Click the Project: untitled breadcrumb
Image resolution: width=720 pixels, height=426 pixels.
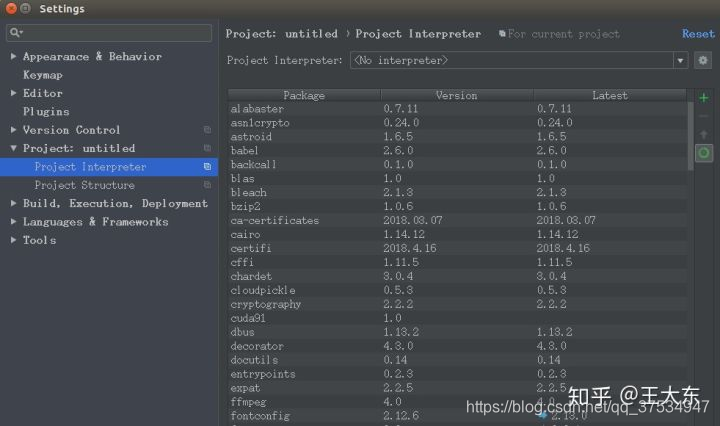[x=281, y=34]
